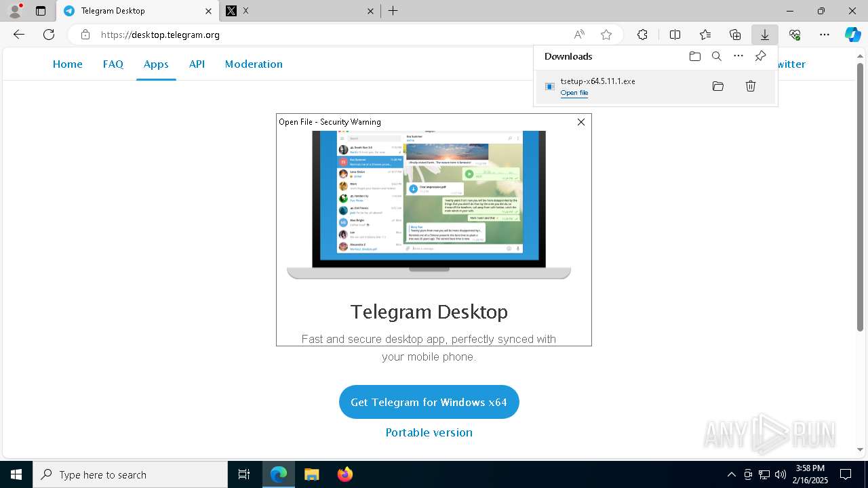
Task: Select the Apps menu item
Action: 156,64
